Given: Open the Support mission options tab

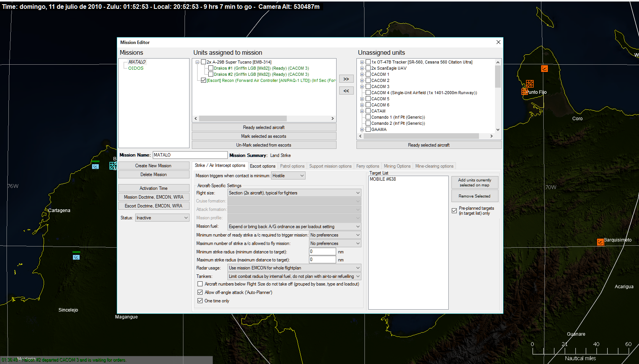Looking at the screenshot, I should pyautogui.click(x=330, y=166).
